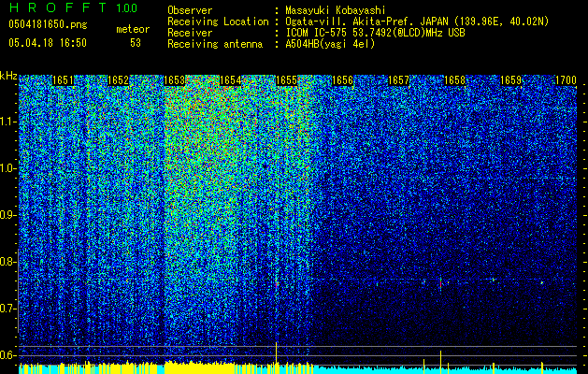Click the 1.1 kHz axis label

click(x=7, y=122)
